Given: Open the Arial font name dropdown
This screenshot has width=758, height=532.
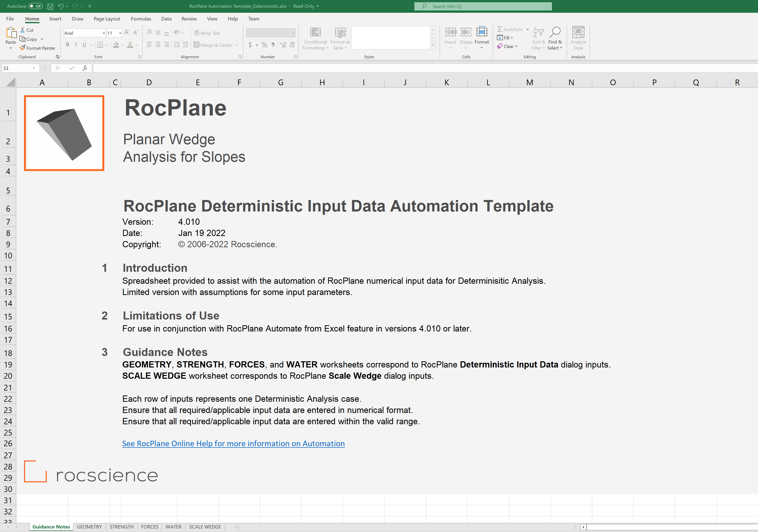Looking at the screenshot, I should pyautogui.click(x=104, y=33).
